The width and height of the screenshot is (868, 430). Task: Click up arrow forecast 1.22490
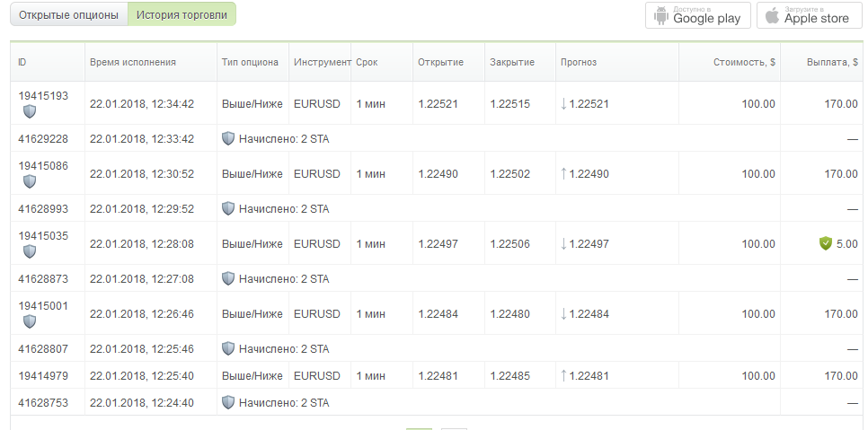tap(563, 174)
